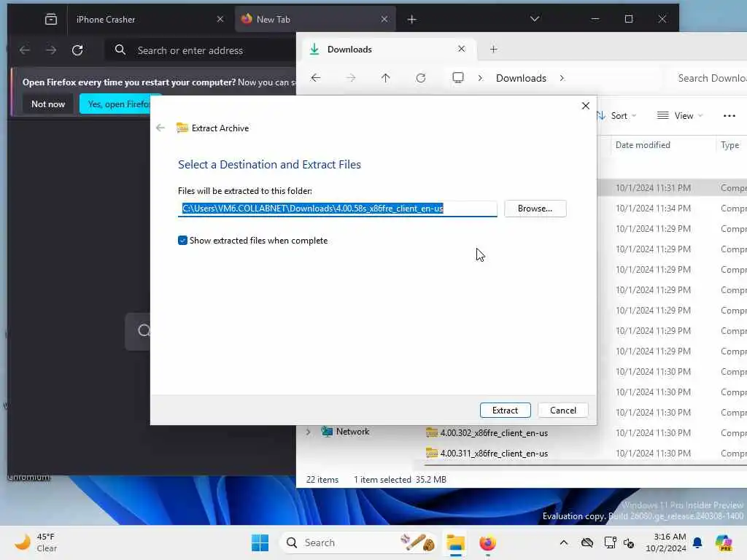Click 10/1/2024 11:31 PM date cell
Viewport: 747px width, 560px height.
(653, 188)
